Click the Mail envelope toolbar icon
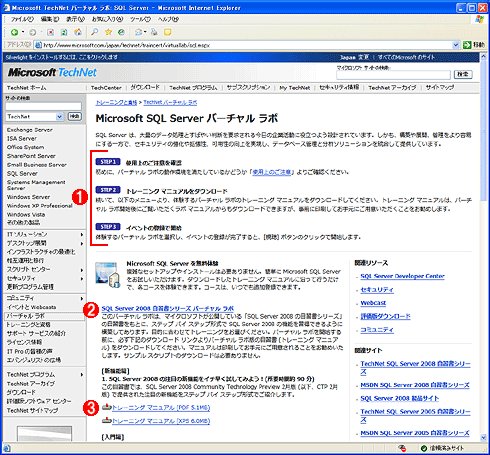The height and width of the screenshot is (455, 490). tap(138, 32)
